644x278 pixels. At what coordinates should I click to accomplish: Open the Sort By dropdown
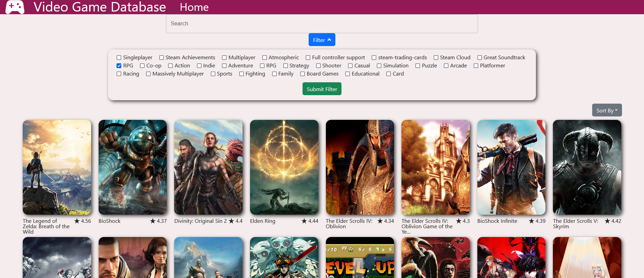pos(607,110)
